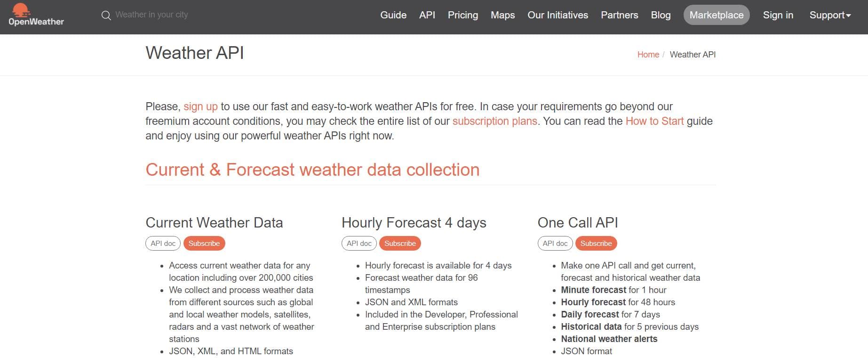Click 'Hourly forecast for 48 hours' item
The width and height of the screenshot is (868, 358).
[x=618, y=302]
